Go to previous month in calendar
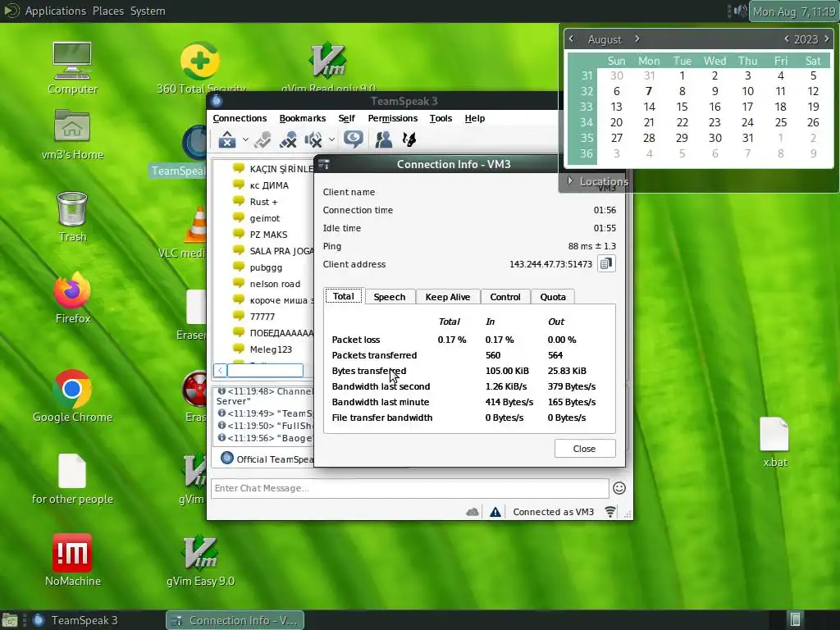The width and height of the screenshot is (840, 630). point(571,39)
